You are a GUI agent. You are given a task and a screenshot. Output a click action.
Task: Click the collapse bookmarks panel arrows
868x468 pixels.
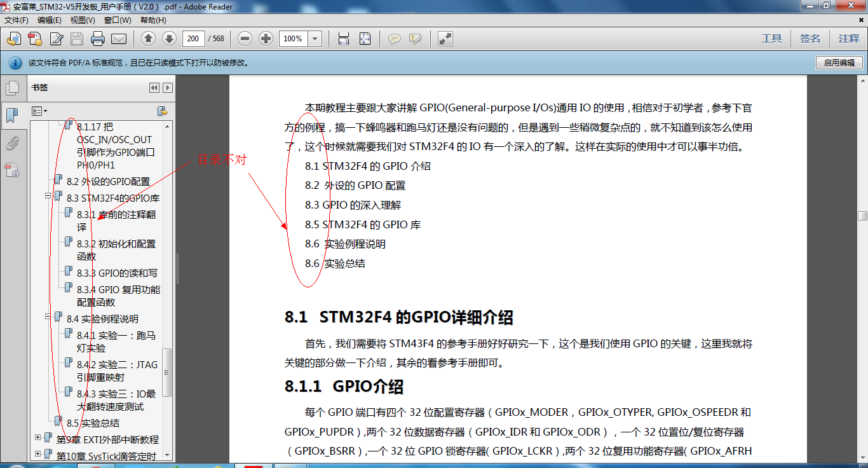154,88
